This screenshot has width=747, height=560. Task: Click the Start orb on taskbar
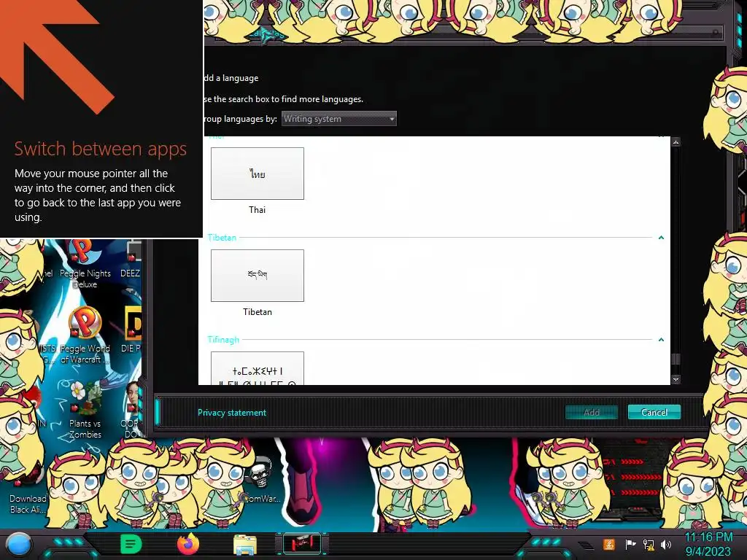[x=19, y=544]
